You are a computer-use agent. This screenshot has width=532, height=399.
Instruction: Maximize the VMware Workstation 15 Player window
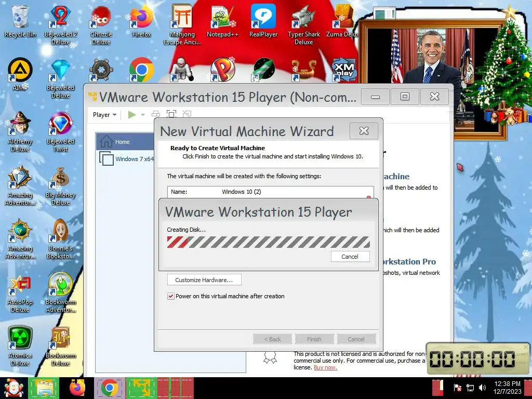[x=405, y=97]
